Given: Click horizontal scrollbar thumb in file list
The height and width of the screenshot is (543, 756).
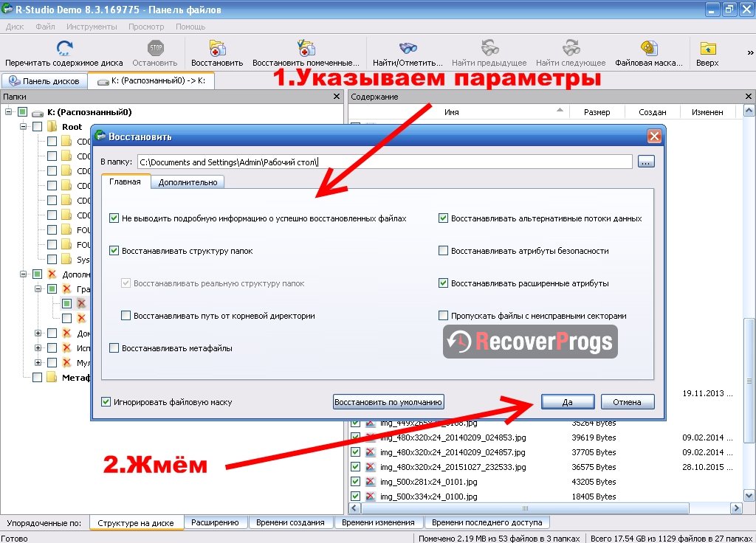Looking at the screenshot, I should [525, 508].
